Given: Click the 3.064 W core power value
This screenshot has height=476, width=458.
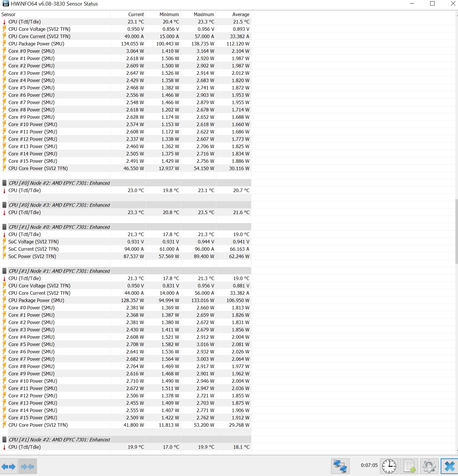Looking at the screenshot, I should tap(135, 51).
